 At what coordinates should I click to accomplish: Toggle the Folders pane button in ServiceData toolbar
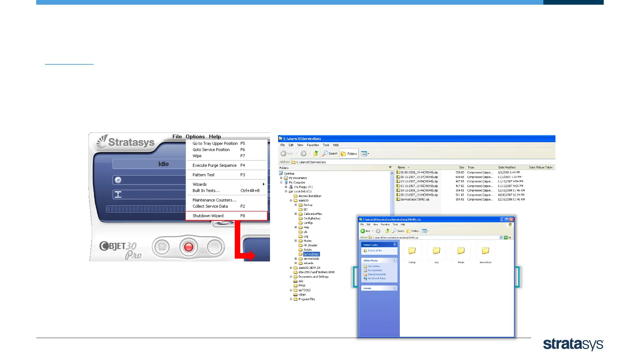(x=349, y=154)
